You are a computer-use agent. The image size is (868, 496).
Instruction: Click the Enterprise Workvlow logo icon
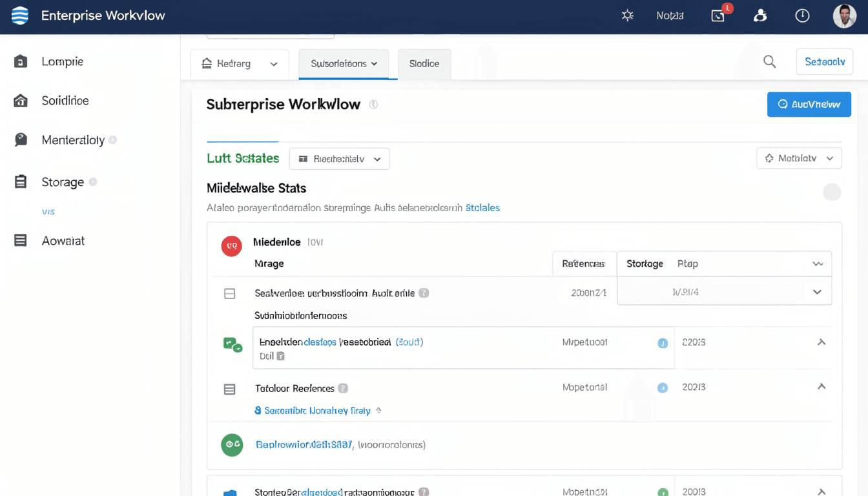(x=20, y=15)
